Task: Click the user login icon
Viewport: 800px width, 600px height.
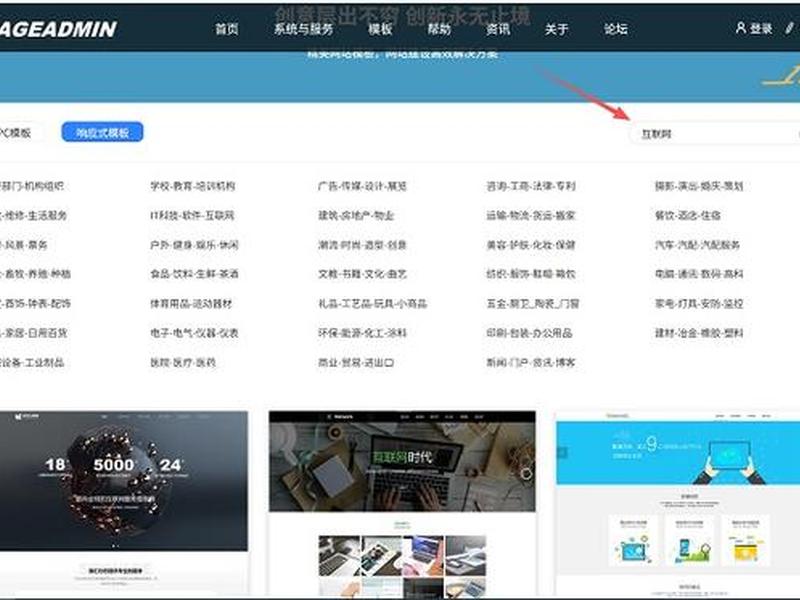Action: click(x=740, y=28)
